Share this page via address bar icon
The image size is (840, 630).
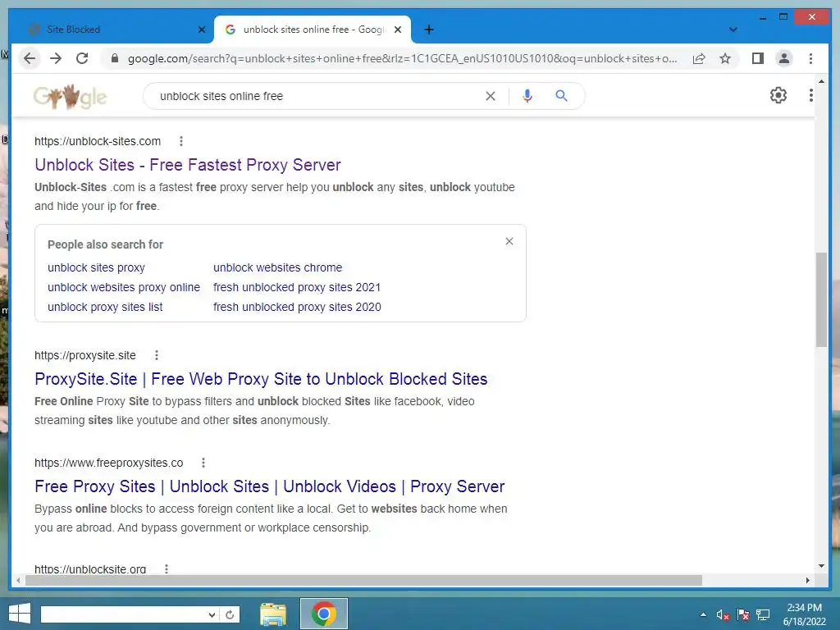(x=699, y=58)
